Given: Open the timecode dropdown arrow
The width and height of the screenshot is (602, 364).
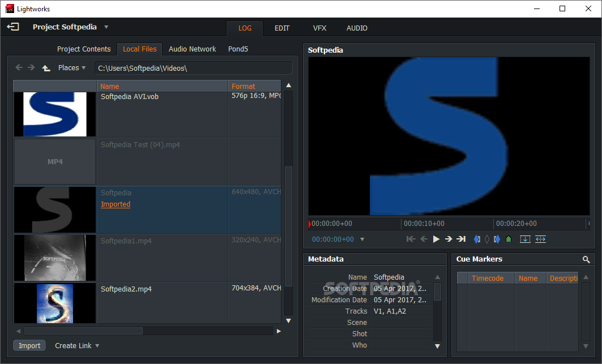Looking at the screenshot, I should [x=362, y=239].
